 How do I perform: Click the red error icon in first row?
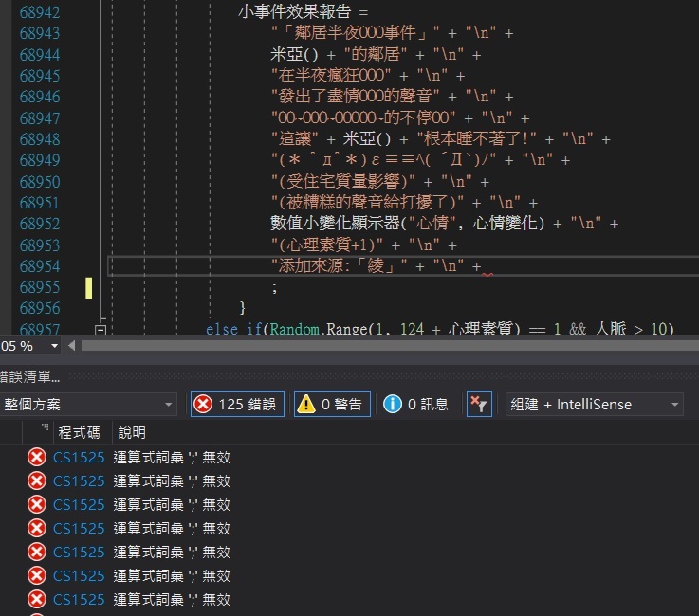(37, 458)
